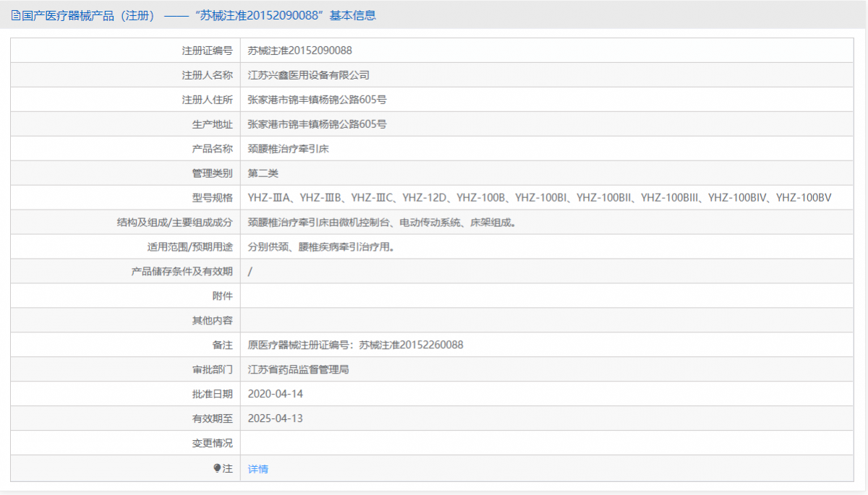Click the label 有效期至
Image resolution: width=868 pixels, height=495 pixels.
tap(213, 419)
